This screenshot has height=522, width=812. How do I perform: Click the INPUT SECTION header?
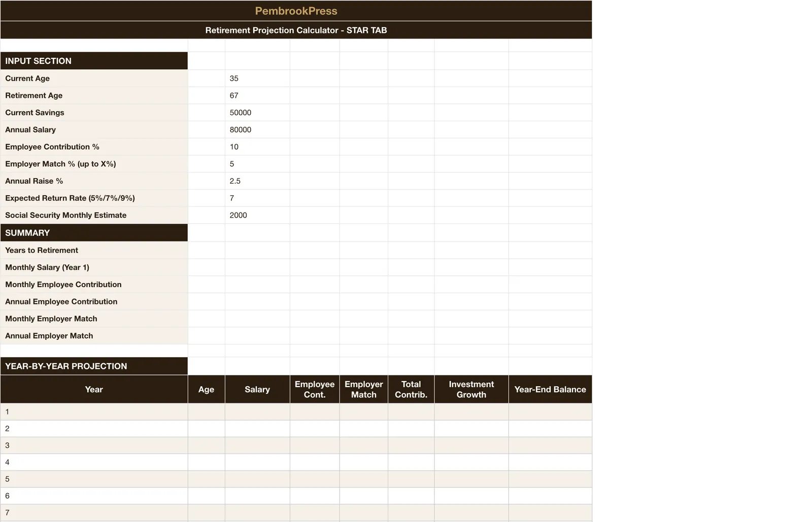click(94, 61)
